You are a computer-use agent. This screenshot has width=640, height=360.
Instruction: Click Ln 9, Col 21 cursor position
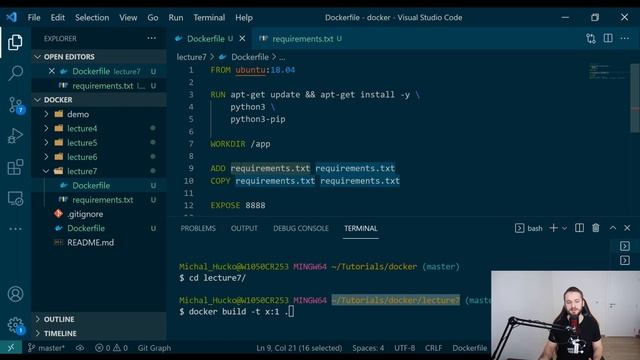click(x=299, y=348)
